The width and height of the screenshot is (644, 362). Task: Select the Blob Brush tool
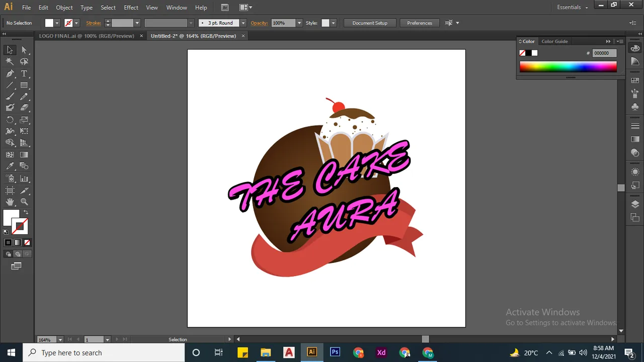10,108
